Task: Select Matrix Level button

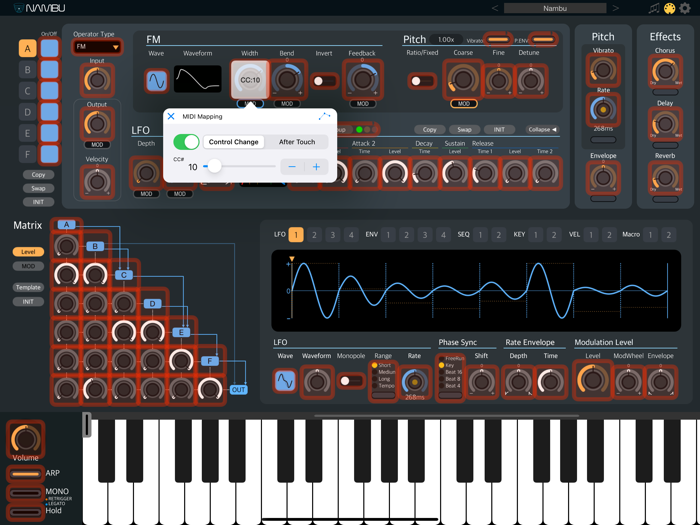Action: pos(28,252)
